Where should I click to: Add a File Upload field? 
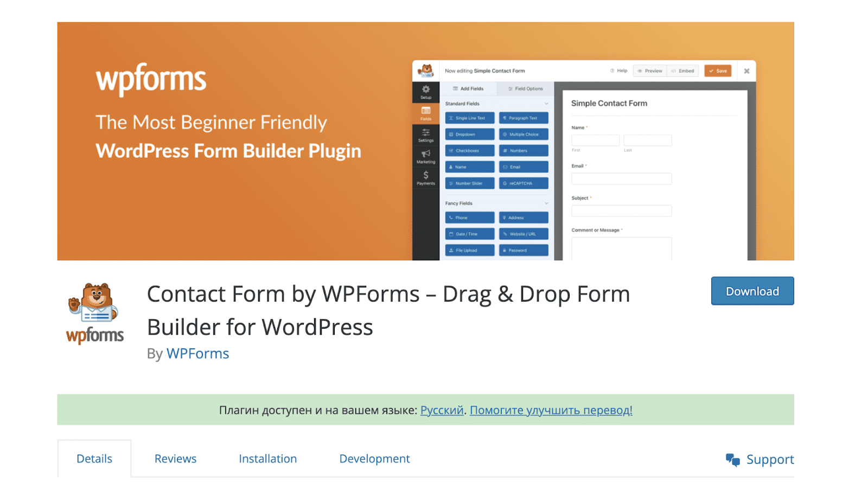pos(470,250)
